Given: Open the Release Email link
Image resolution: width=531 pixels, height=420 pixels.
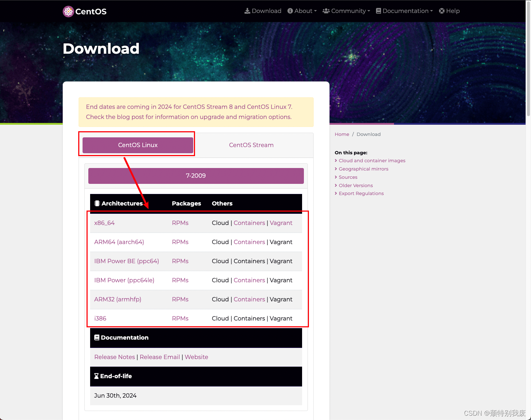Looking at the screenshot, I should [160, 357].
